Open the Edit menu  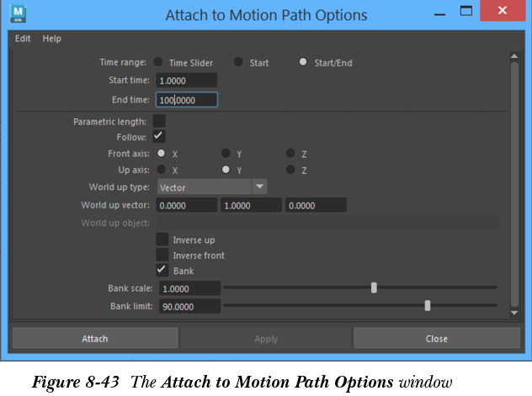[x=23, y=39]
